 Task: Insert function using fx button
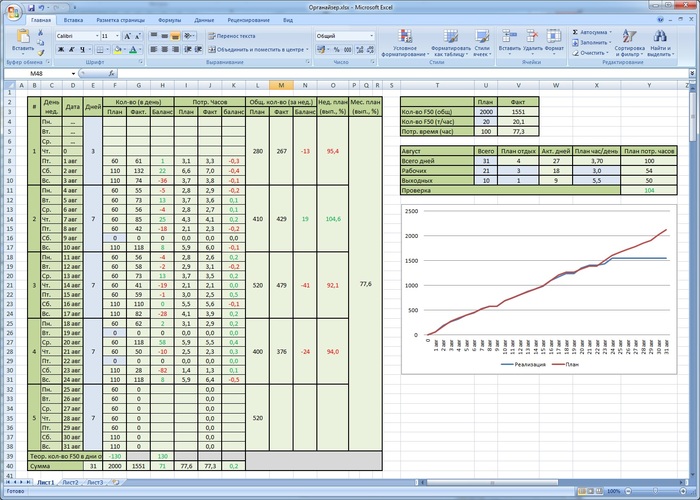tap(112, 73)
